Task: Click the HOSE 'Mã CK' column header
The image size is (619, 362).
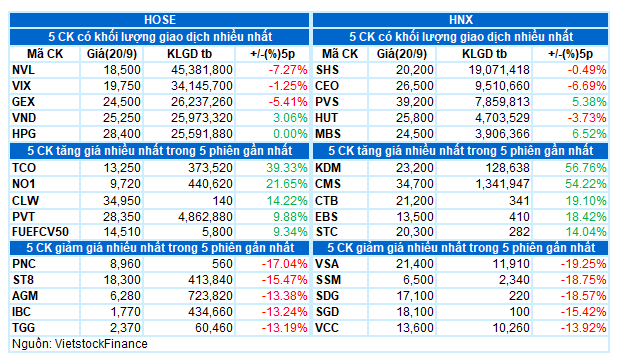Action: (x=45, y=54)
